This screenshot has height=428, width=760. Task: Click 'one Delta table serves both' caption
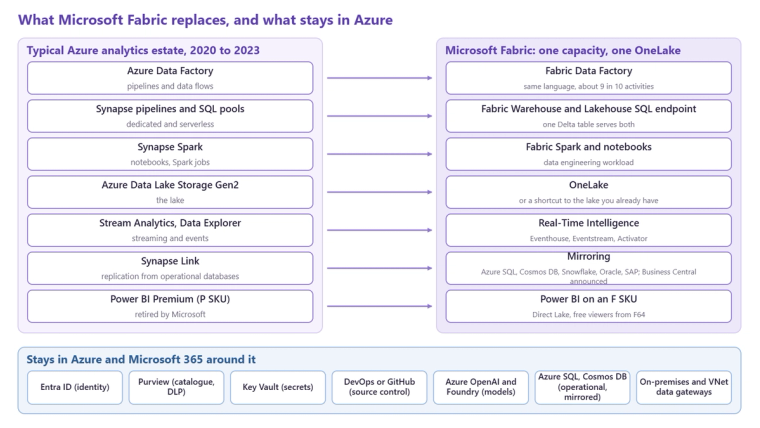[588, 124]
